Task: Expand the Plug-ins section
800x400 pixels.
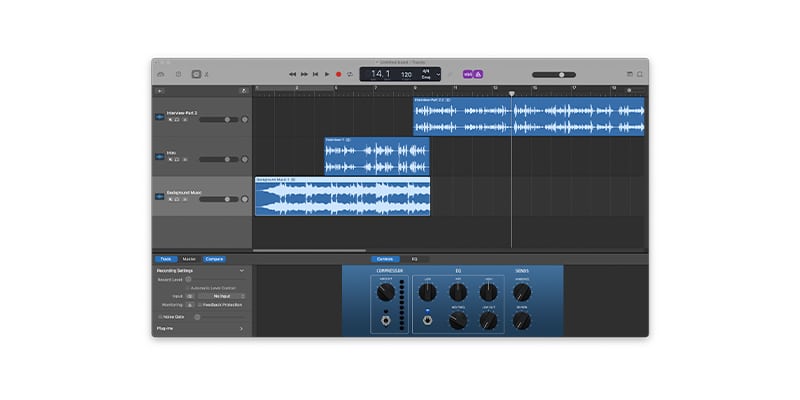Action: tap(241, 328)
